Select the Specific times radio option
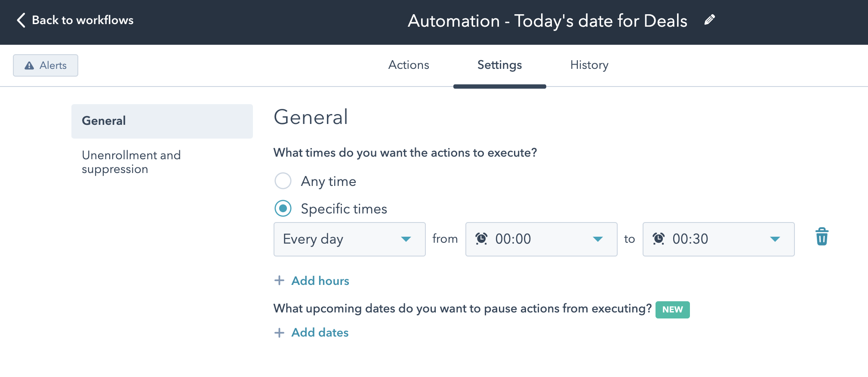 [283, 209]
